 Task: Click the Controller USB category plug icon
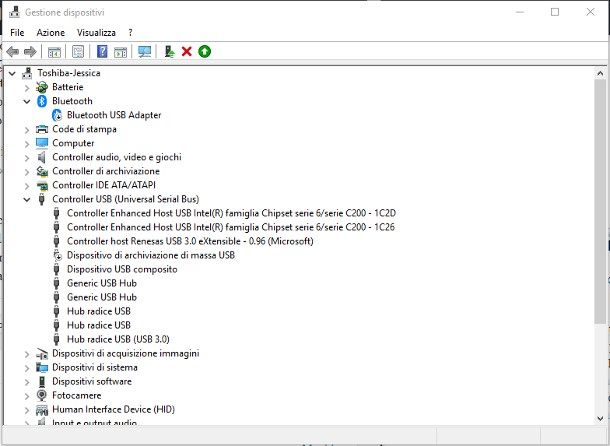(42, 199)
